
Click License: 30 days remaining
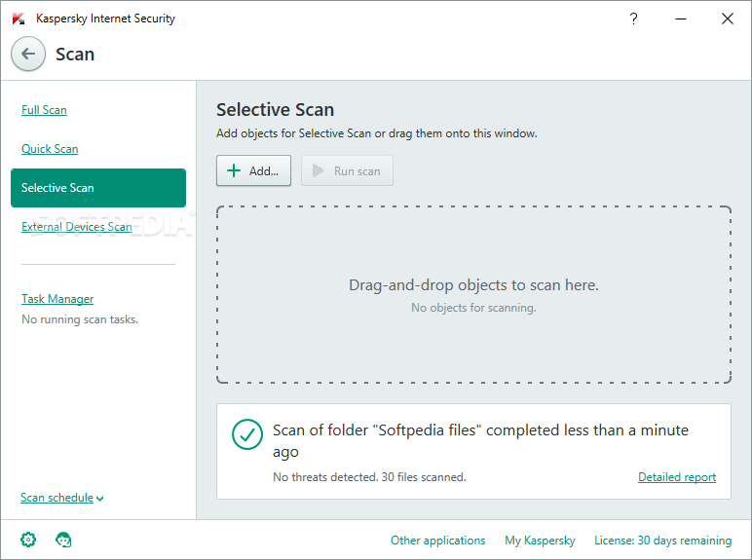tap(662, 541)
